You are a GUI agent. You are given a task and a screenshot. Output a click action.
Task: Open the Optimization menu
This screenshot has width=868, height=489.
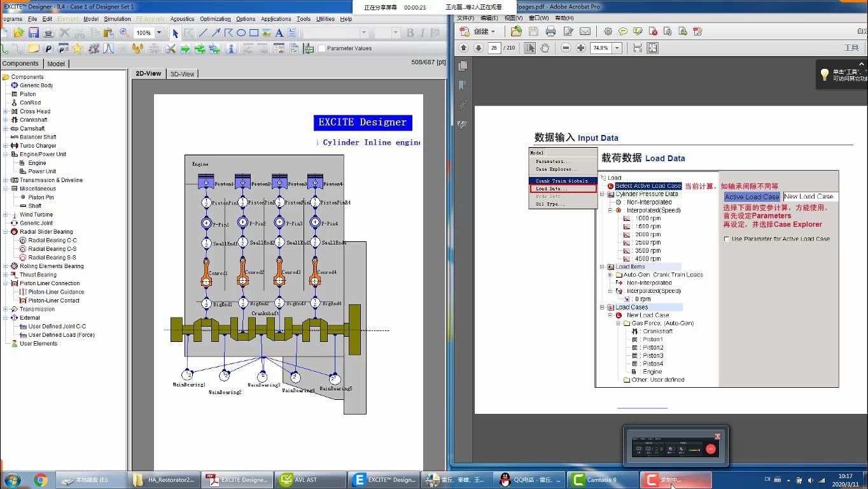pos(215,19)
